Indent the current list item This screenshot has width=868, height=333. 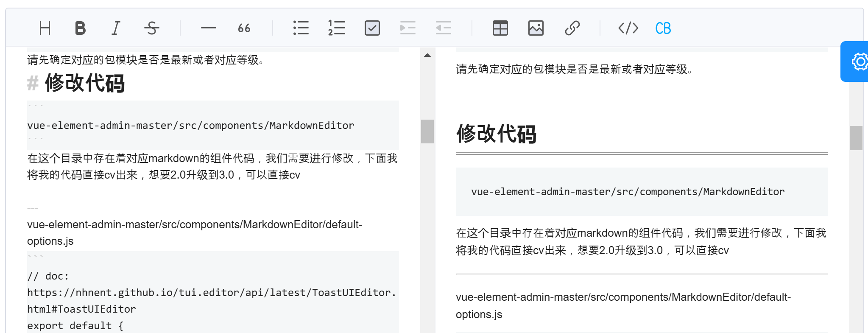pos(408,28)
